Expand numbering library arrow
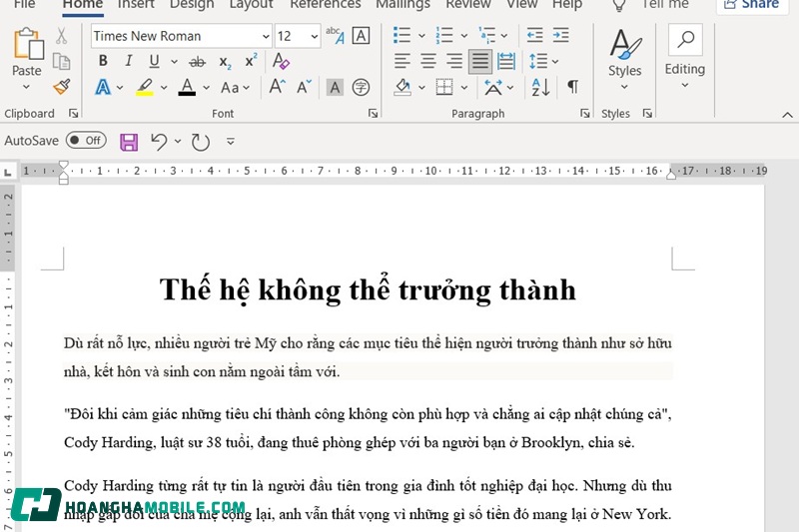Viewport: 799px width, 532px height. (x=464, y=36)
